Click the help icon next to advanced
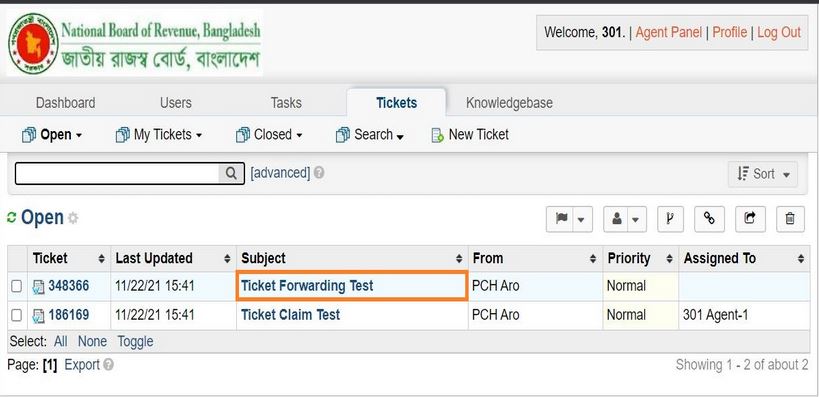Image resolution: width=819 pixels, height=397 pixels. tap(319, 173)
